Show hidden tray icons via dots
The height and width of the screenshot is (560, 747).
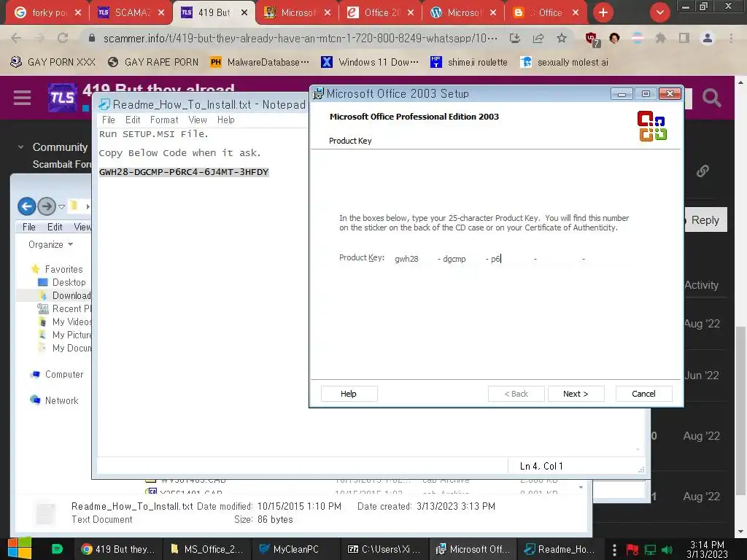point(614,550)
